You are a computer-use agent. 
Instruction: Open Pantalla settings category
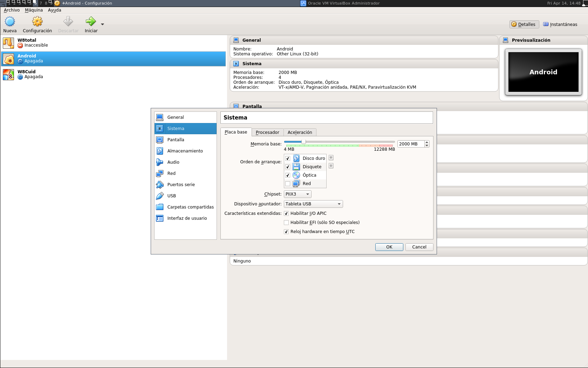click(x=185, y=140)
